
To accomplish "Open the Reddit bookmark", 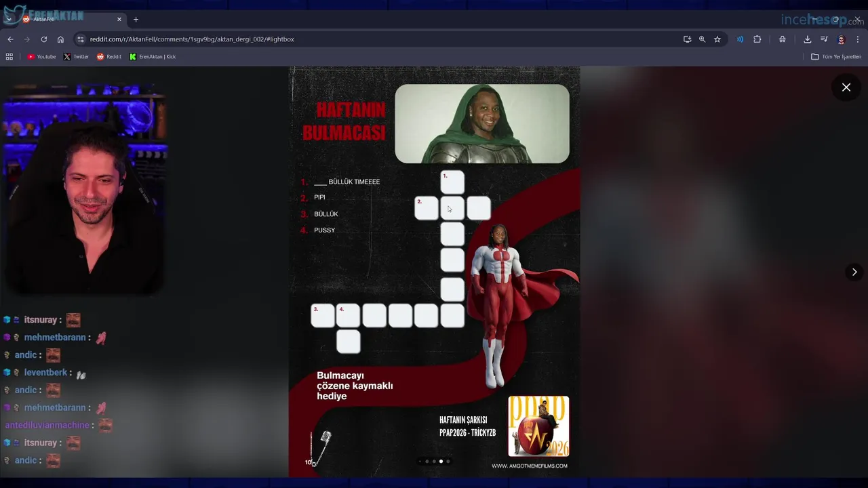I will (109, 57).
